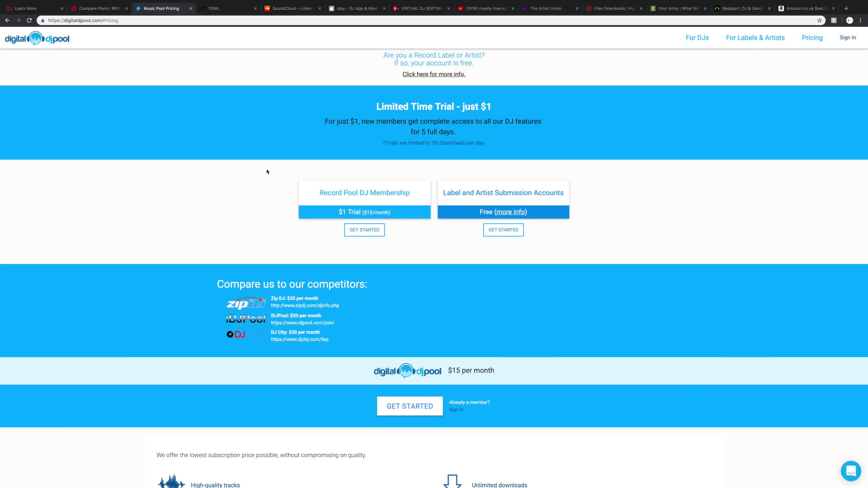Open the Pricing menu item
868x488 pixels.
812,38
